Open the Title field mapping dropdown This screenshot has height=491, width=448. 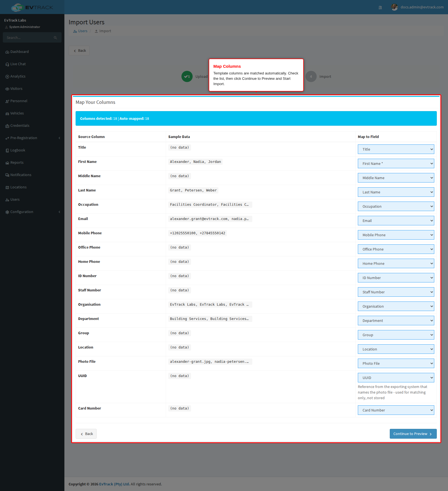click(x=396, y=149)
